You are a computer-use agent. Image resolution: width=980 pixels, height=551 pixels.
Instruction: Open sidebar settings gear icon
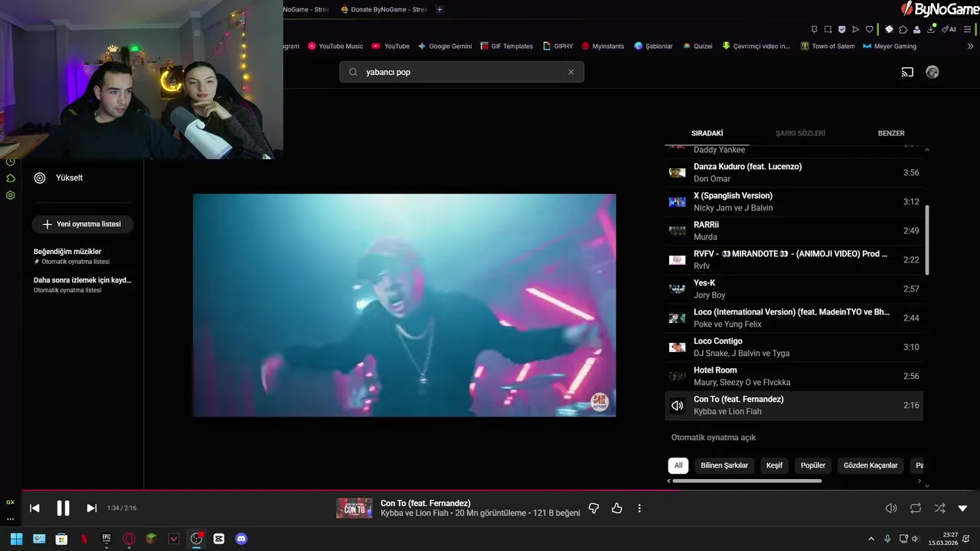pos(11,195)
